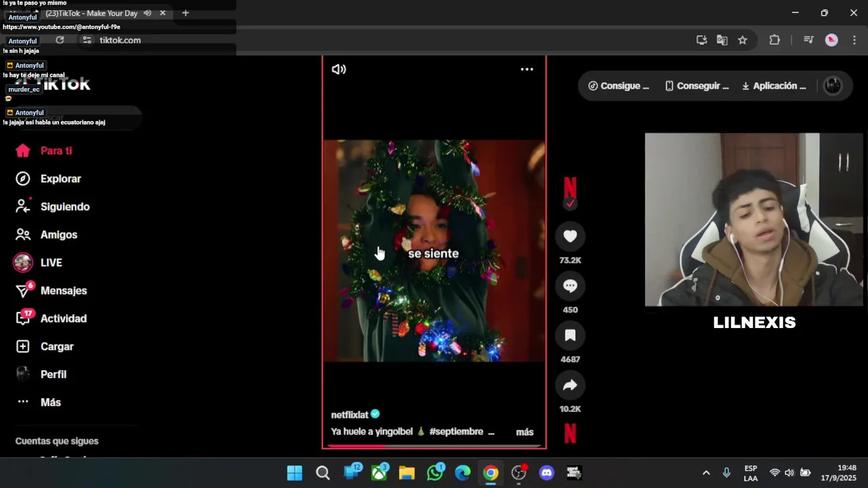Open the Chrome profile avatar

[x=831, y=40]
